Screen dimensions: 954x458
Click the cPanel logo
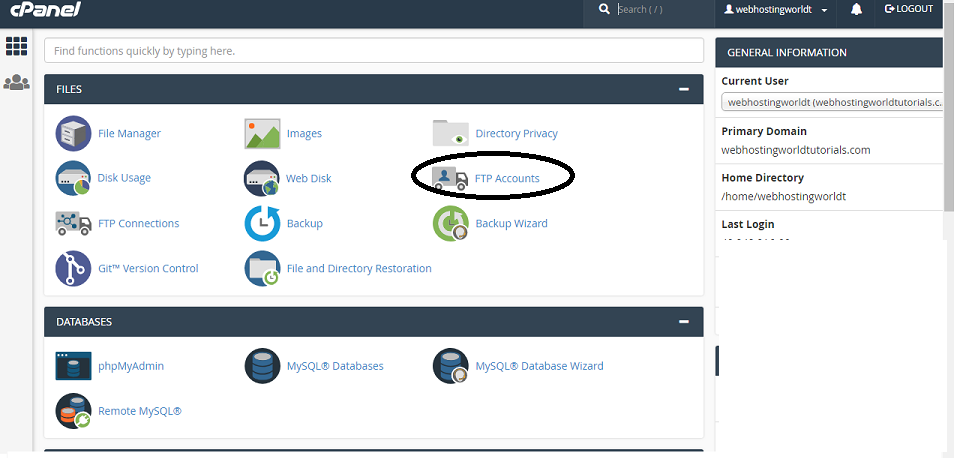click(46, 9)
